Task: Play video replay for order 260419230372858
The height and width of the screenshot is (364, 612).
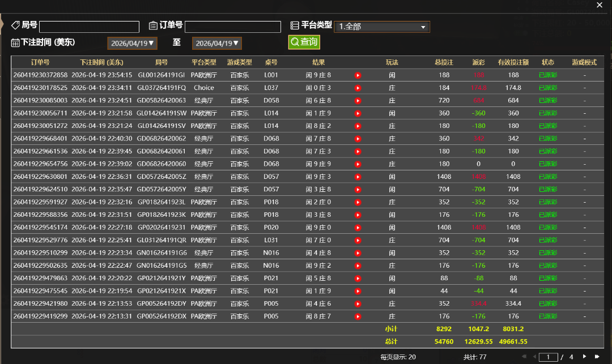Action: pos(358,75)
